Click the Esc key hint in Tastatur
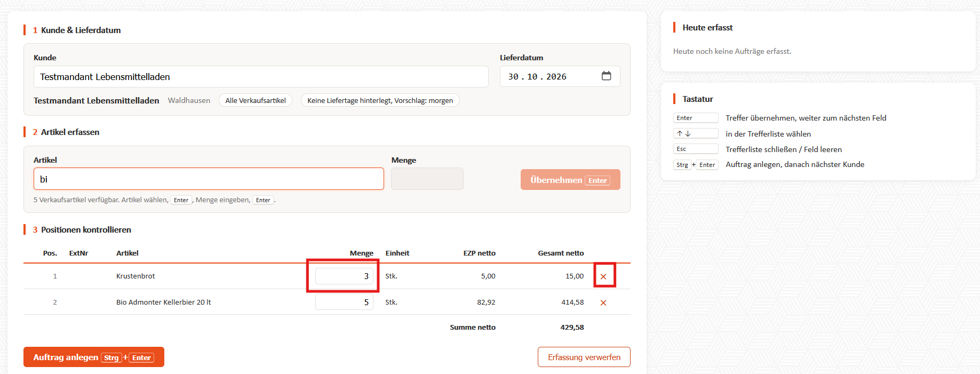This screenshot has width=980, height=374. click(696, 149)
